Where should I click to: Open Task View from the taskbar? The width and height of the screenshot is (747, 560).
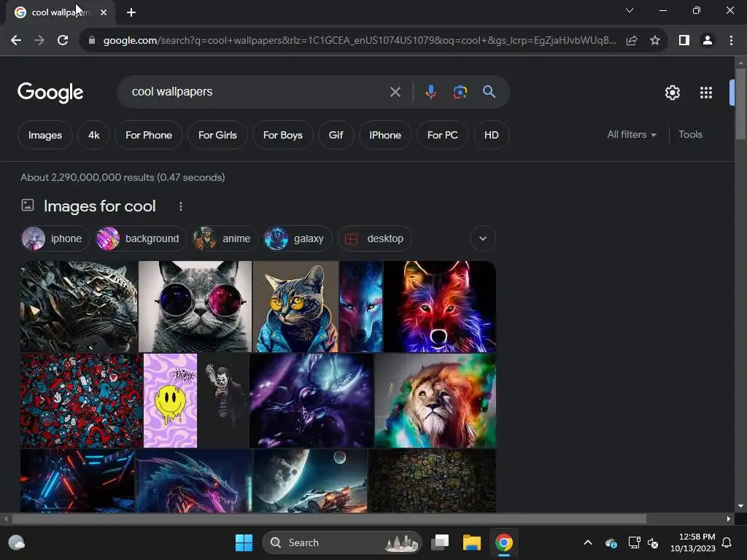[440, 542]
